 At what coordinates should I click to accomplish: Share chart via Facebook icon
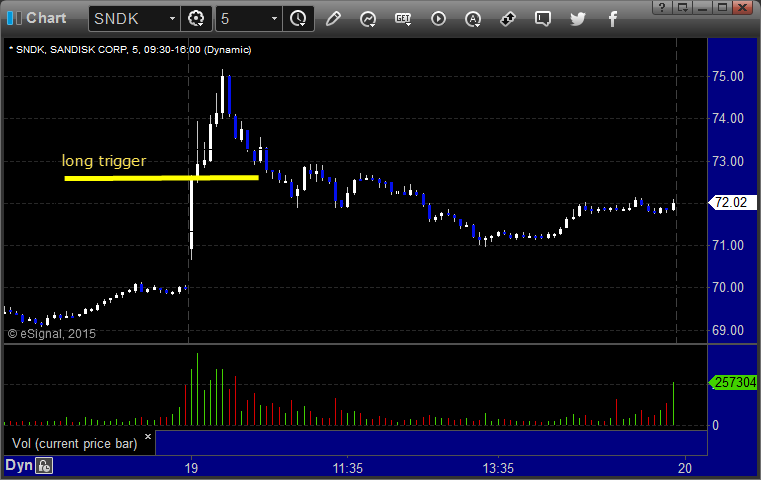(613, 19)
